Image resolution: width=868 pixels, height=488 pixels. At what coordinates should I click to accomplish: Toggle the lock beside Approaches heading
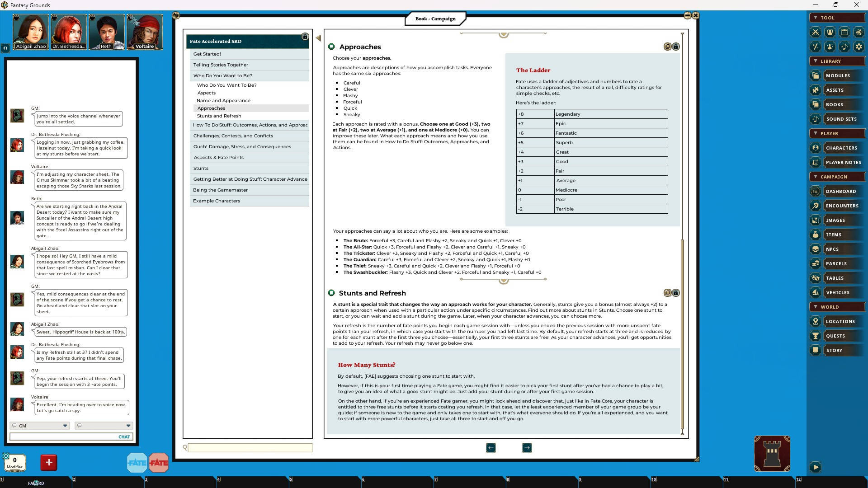pyautogui.click(x=676, y=47)
